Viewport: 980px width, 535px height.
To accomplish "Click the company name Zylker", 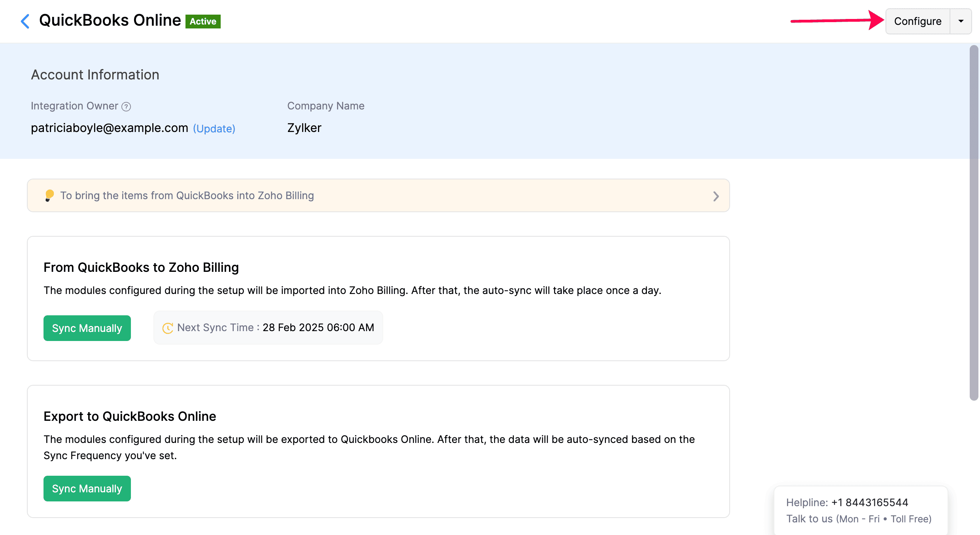I will point(304,128).
